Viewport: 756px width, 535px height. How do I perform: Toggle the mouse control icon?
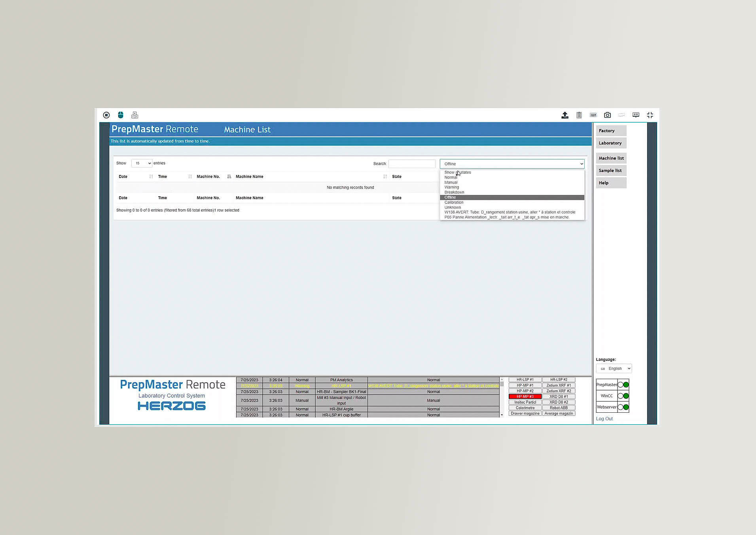[x=121, y=115]
